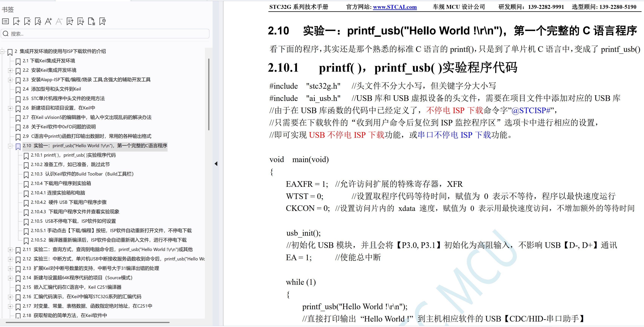
Task: Go to bookmark 2.18 获取帮助的简单方法
Action: coord(65,315)
